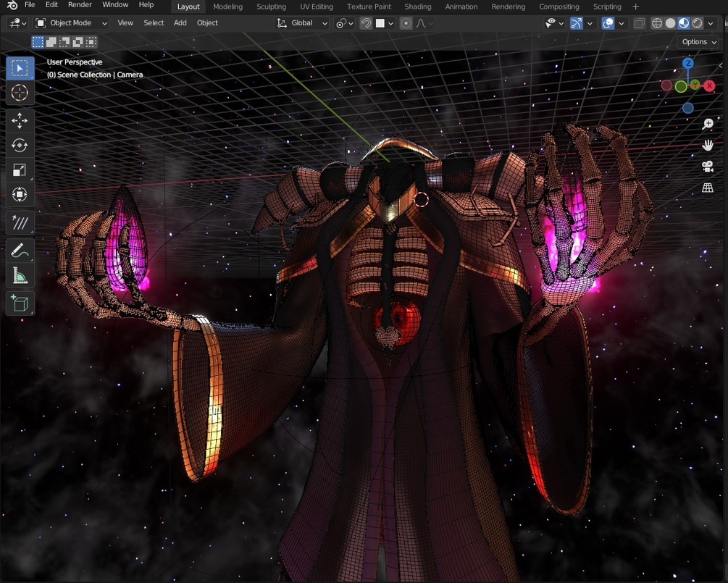Click the pan view hand icon

point(708,146)
